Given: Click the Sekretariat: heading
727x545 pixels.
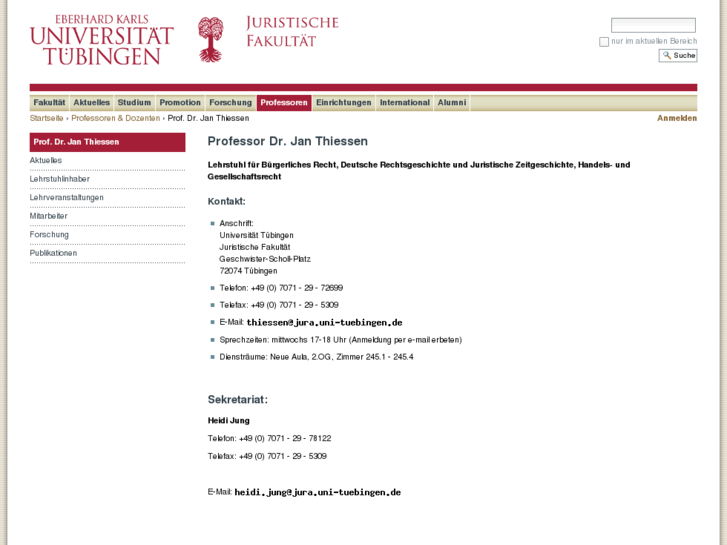Looking at the screenshot, I should tap(238, 400).
